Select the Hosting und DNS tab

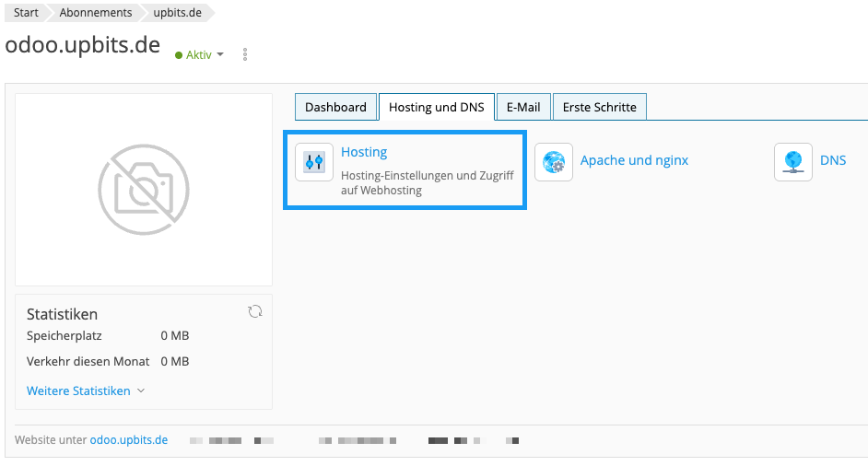[x=436, y=107]
